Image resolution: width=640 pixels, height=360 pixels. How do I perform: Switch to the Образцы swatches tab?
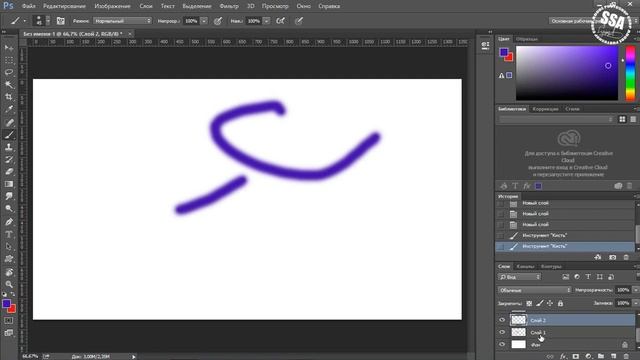[527, 39]
